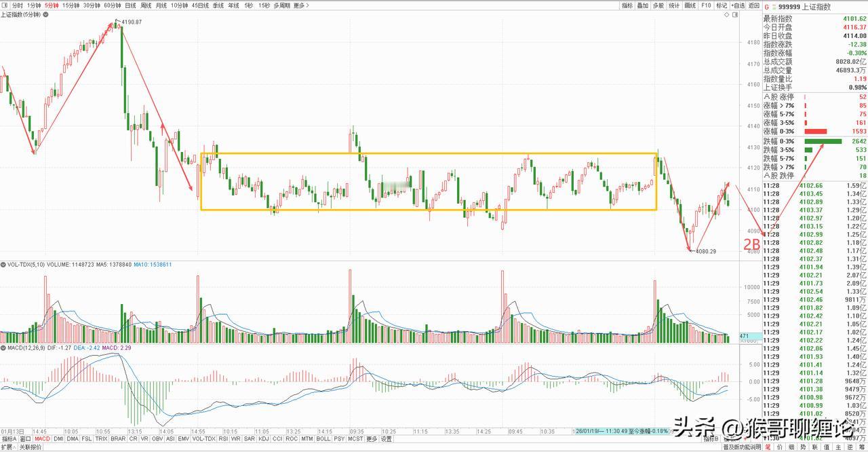Go back with 返回 button

[x=754, y=5]
